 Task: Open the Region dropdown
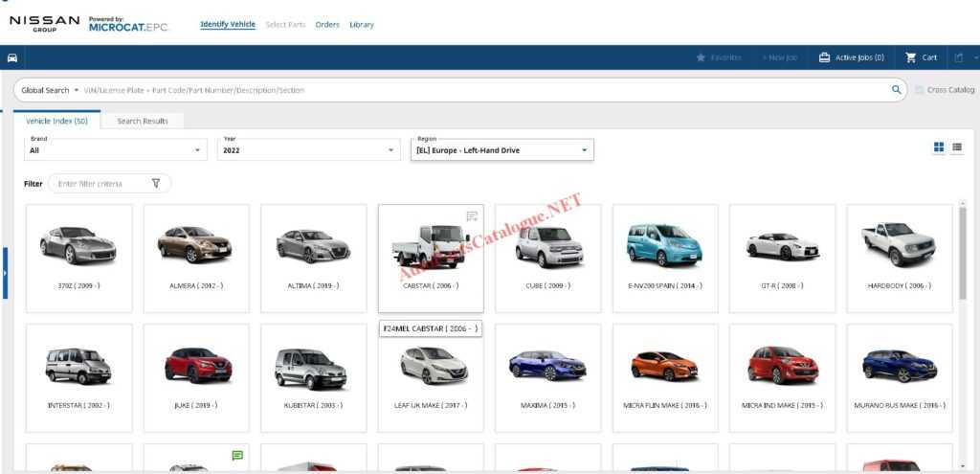click(501, 148)
